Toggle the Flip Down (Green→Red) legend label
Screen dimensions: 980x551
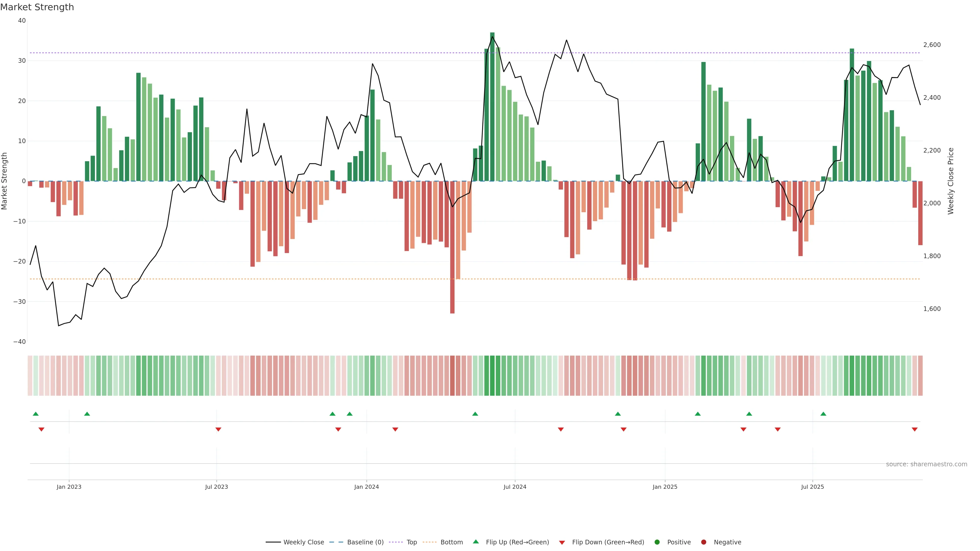(x=608, y=542)
